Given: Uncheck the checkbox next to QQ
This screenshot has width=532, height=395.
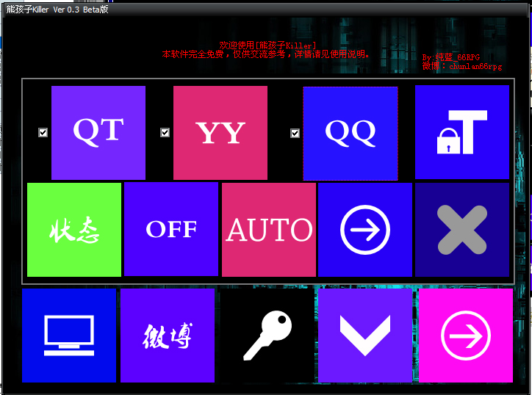Looking at the screenshot, I should click(295, 133).
